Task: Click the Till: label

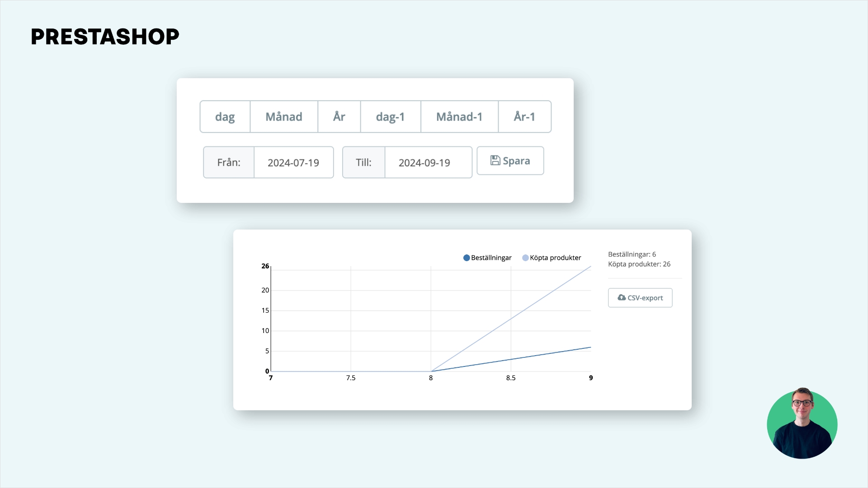Action: pos(363,163)
